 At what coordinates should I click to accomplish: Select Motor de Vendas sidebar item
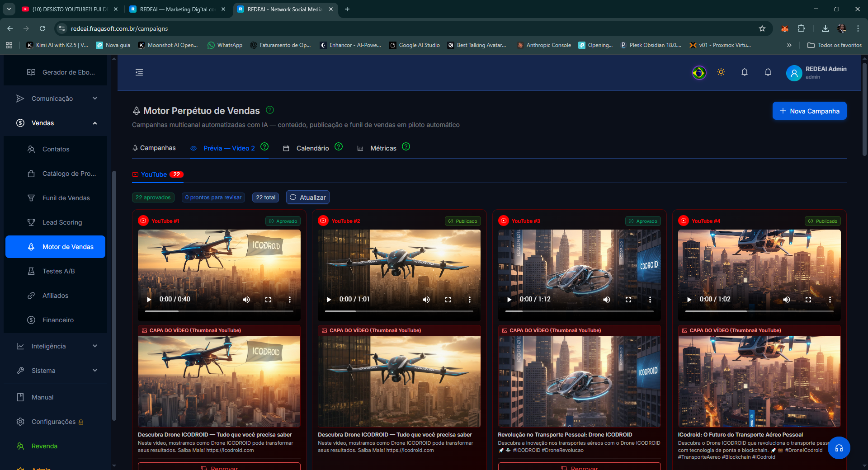[x=56, y=247]
